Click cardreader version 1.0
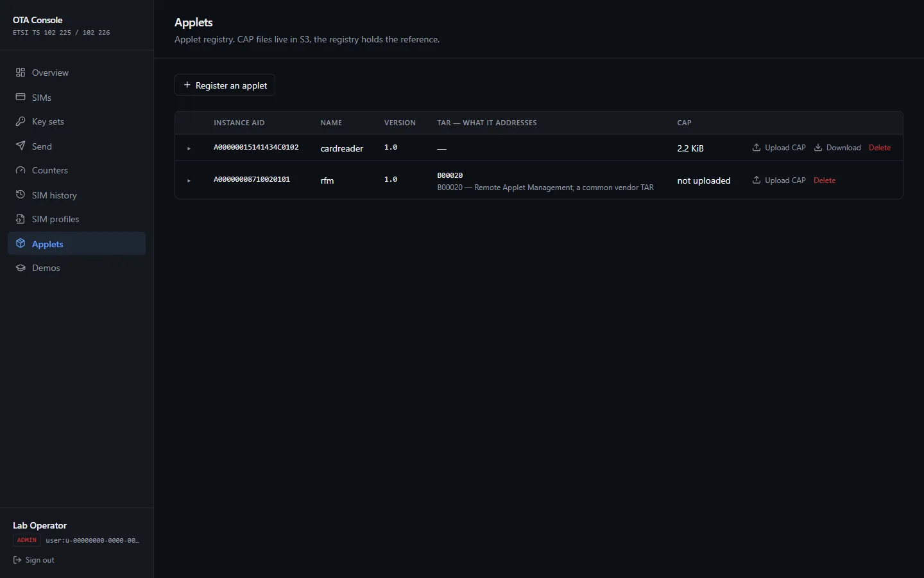This screenshot has height=578, width=924. [391, 147]
